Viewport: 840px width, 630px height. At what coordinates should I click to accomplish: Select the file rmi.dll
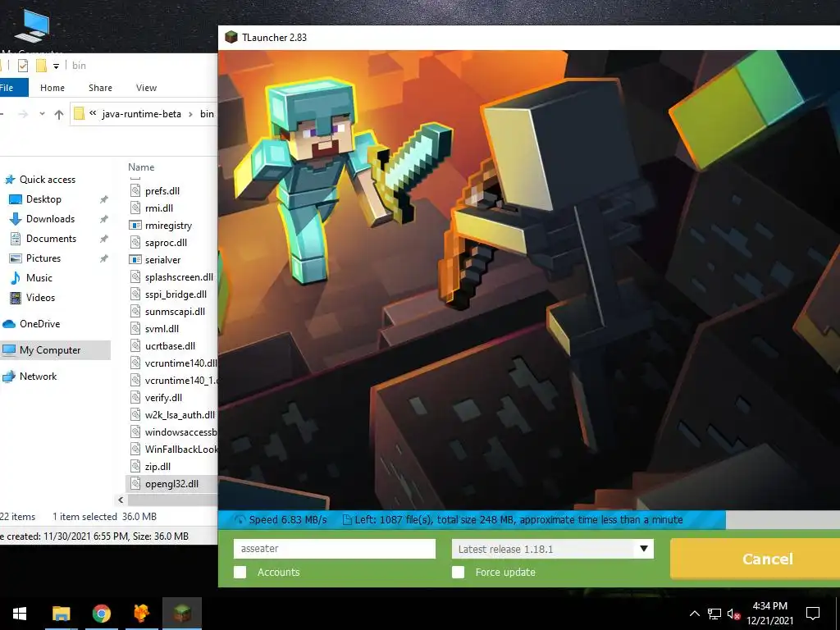[158, 208]
